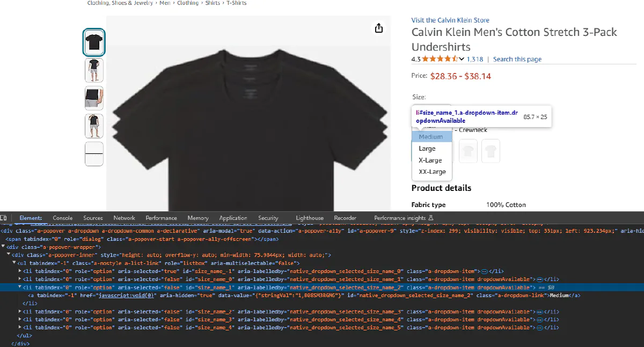Viewport: 644px width, 347px height.
Task: Select the first black t-shirt thumbnail
Action: point(94,42)
